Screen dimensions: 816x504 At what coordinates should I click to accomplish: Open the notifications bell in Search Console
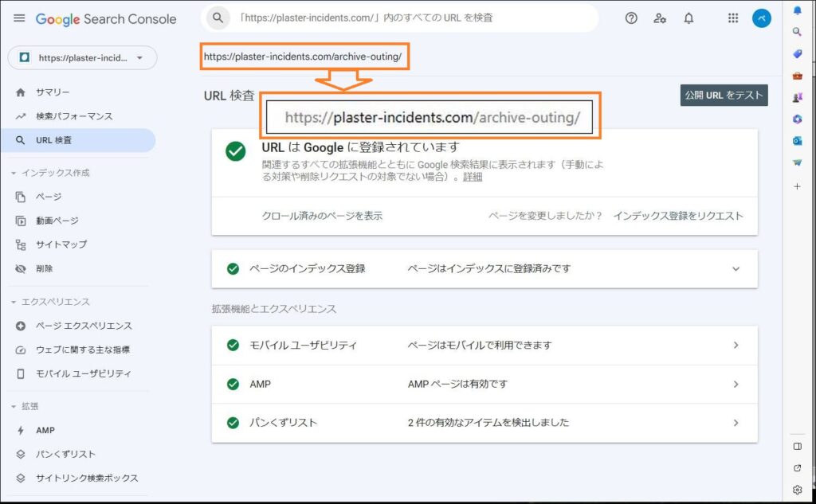688,18
